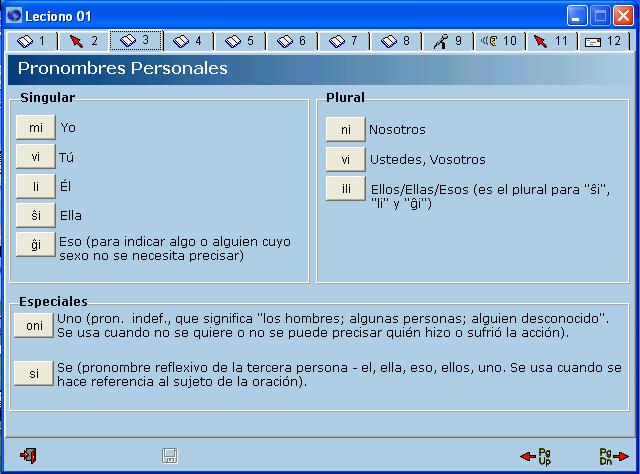Go to previous page with PgUp arrow
The height and width of the screenshot is (474, 640).
tap(536, 456)
